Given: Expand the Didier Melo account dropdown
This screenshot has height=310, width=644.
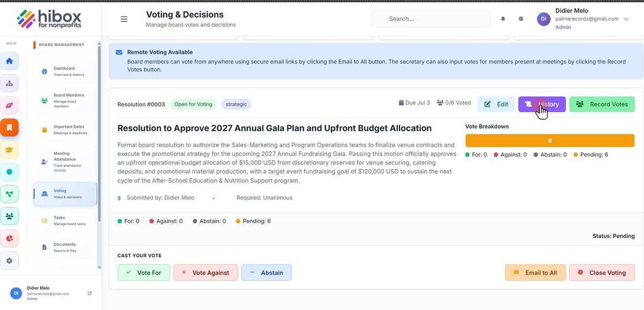Looking at the screenshot, I should (x=626, y=19).
